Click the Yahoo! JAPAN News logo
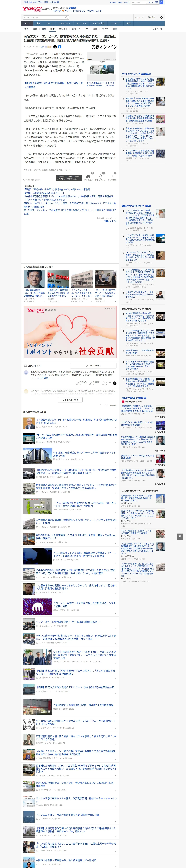This screenshot has width=186, height=868. tap(37, 9)
